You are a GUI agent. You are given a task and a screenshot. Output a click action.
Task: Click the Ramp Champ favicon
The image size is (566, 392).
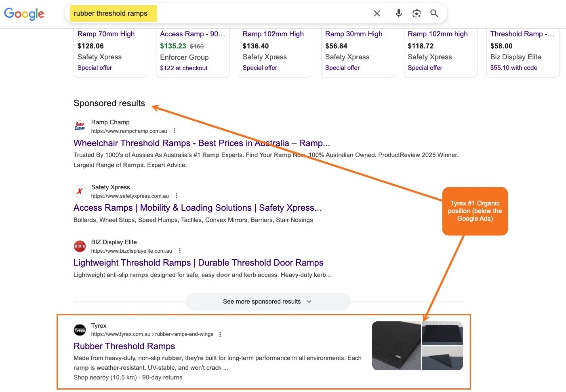80,126
